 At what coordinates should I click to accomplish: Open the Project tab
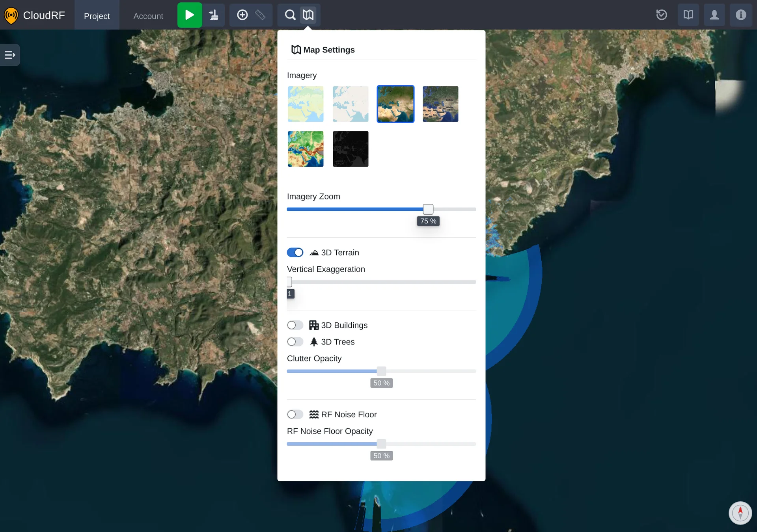tap(97, 16)
